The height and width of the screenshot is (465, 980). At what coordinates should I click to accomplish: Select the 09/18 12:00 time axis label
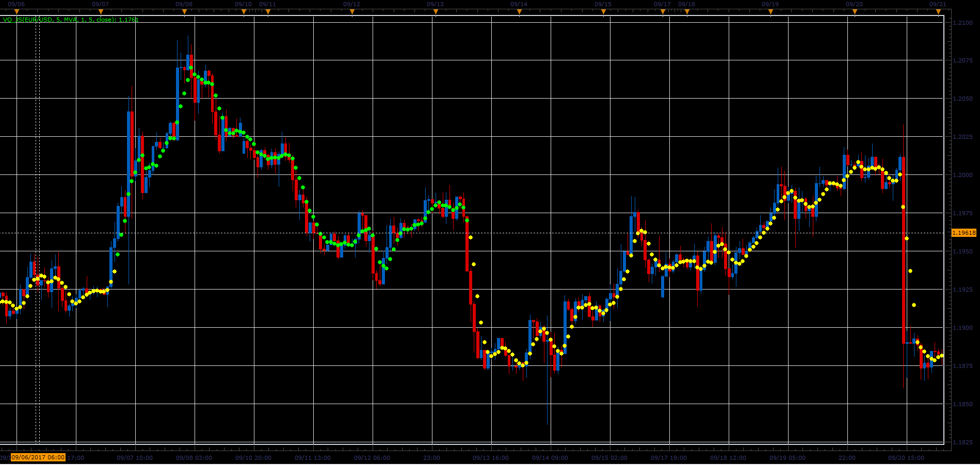pos(728,458)
